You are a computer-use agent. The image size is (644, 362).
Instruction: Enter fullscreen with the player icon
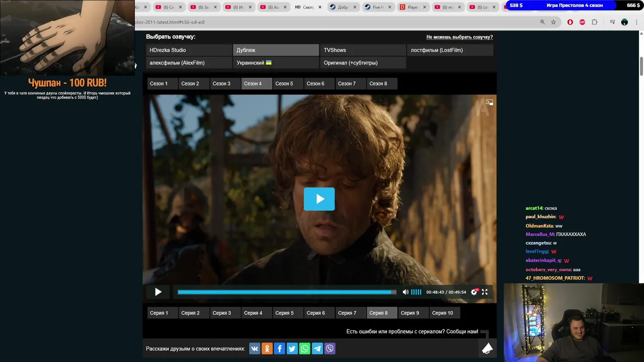pyautogui.click(x=485, y=292)
